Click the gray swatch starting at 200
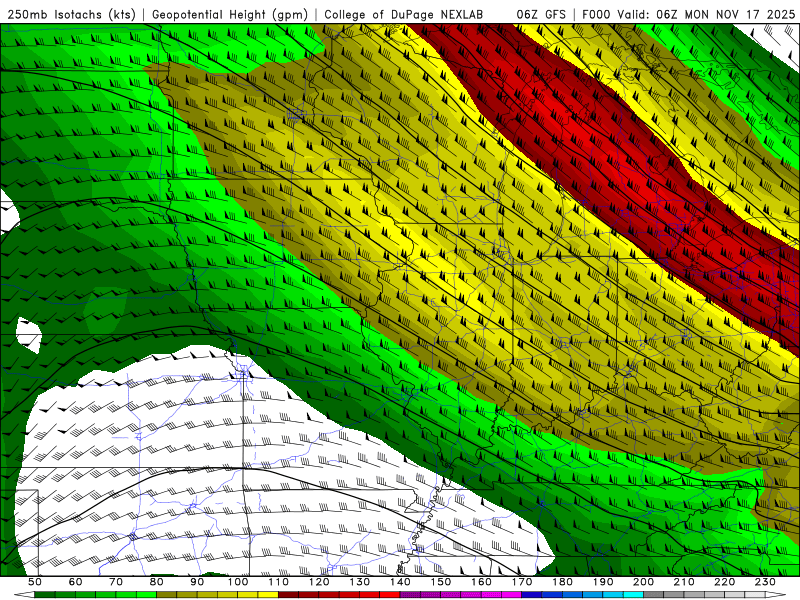Viewport: 800px width, 600px height. pos(654,595)
